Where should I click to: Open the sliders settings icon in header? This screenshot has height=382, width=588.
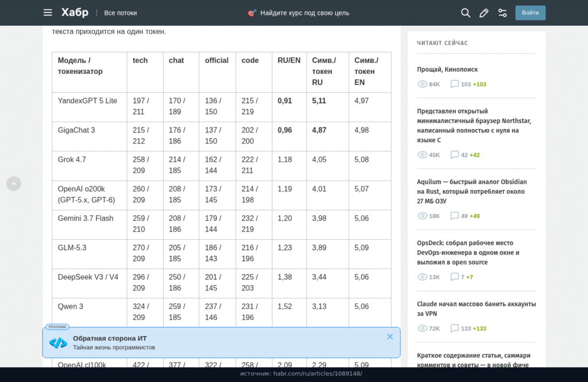(502, 13)
